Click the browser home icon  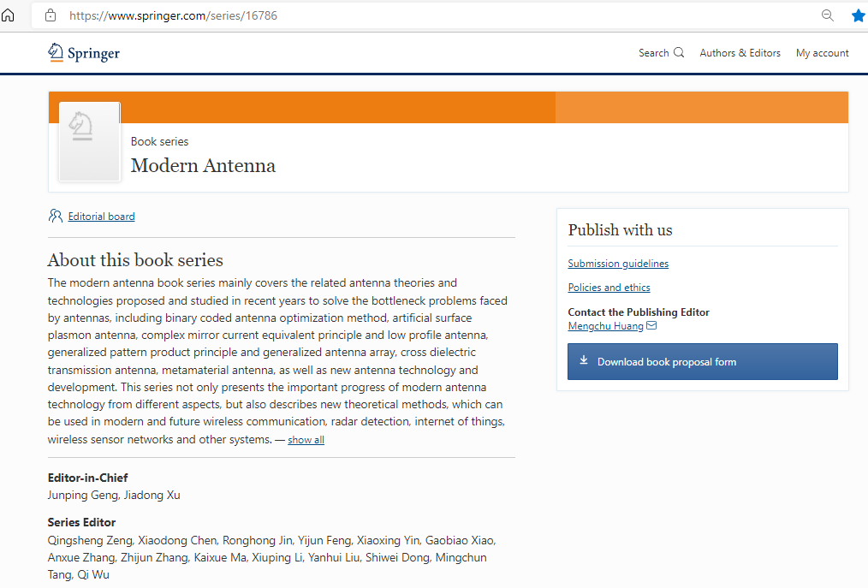pyautogui.click(x=8, y=15)
